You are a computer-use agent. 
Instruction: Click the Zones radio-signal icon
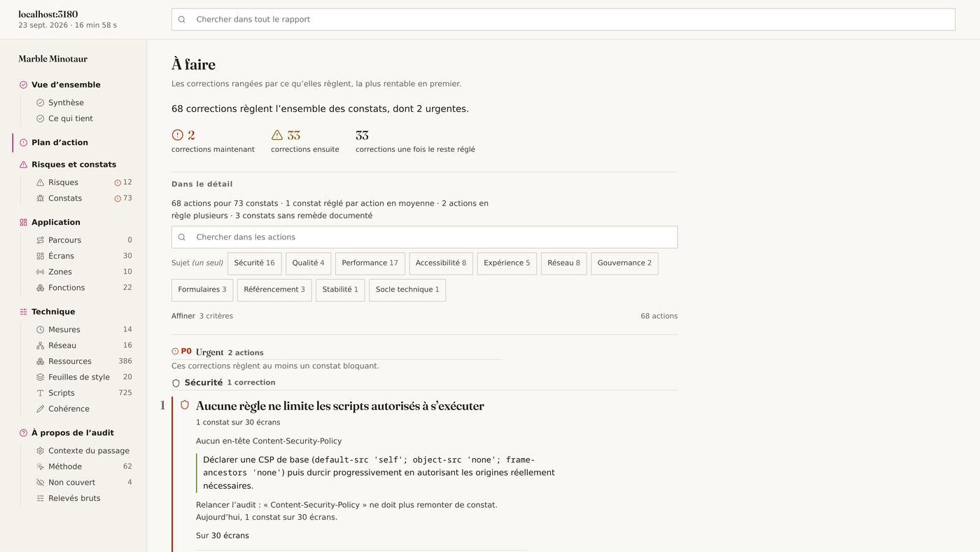click(x=40, y=272)
